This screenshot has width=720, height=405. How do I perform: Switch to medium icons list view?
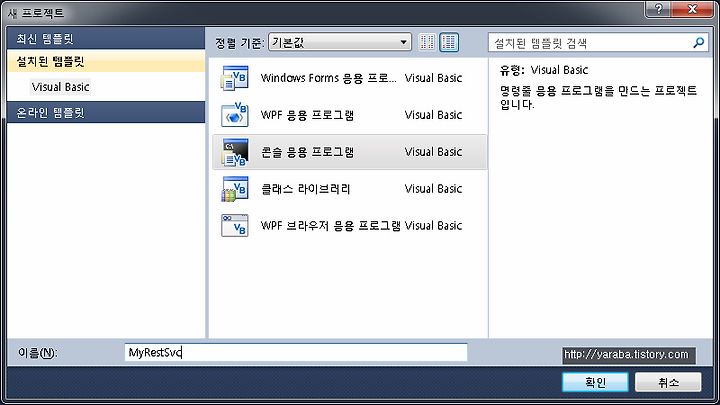[x=449, y=42]
